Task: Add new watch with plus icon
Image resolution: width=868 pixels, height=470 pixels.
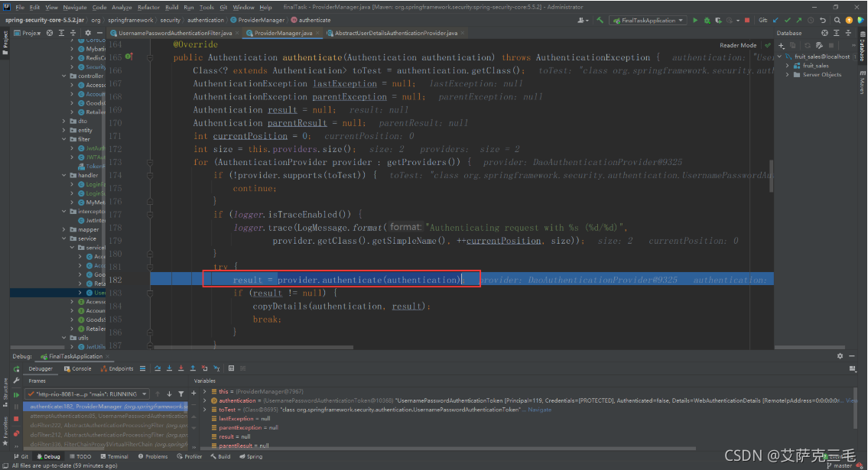Action: (x=193, y=394)
